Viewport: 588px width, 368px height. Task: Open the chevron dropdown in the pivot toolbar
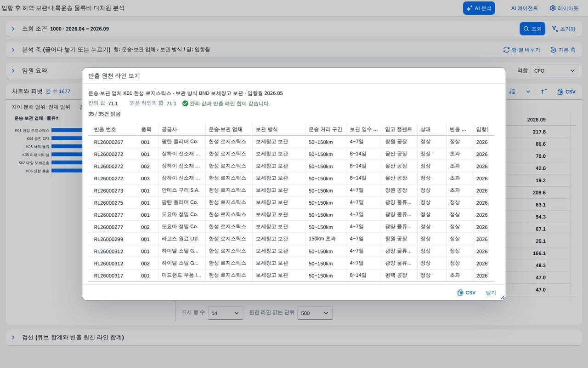click(x=528, y=92)
